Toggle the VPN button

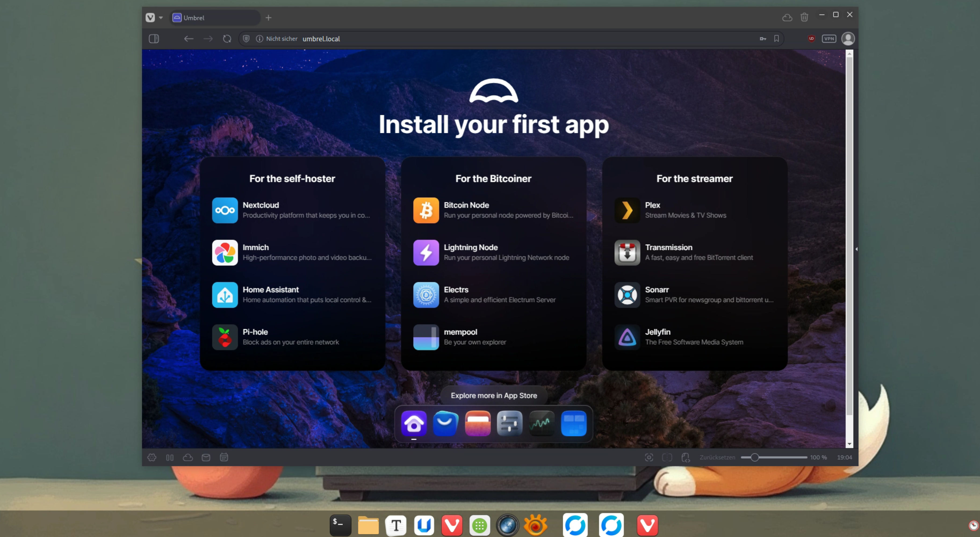829,38
